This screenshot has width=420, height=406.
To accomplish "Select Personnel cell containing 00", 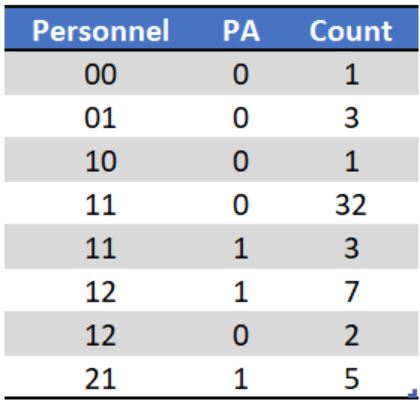I will 101,74.
